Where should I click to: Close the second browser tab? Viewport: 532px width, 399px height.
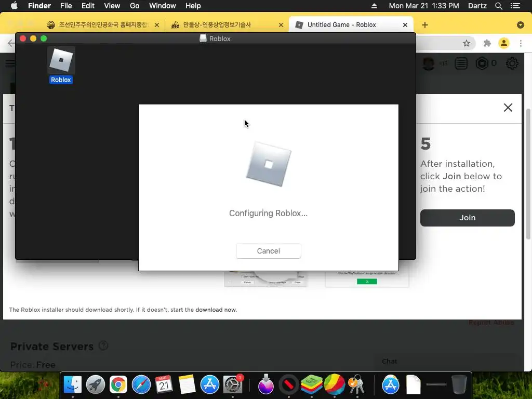281,25
